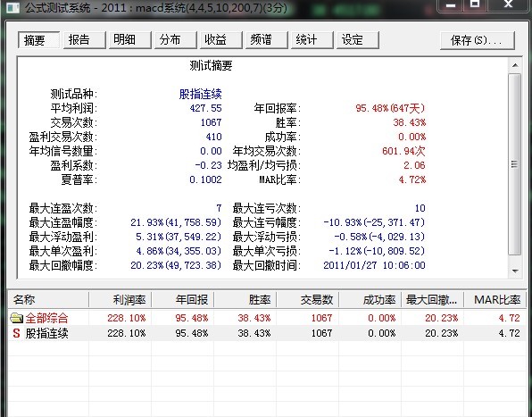532x417 pixels.
Task: Click the 平均利润 value 427.55
Action: pos(205,108)
